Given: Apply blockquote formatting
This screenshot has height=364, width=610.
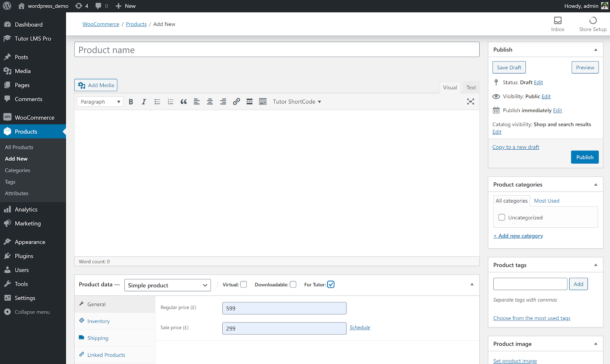Looking at the screenshot, I should pyautogui.click(x=183, y=102).
